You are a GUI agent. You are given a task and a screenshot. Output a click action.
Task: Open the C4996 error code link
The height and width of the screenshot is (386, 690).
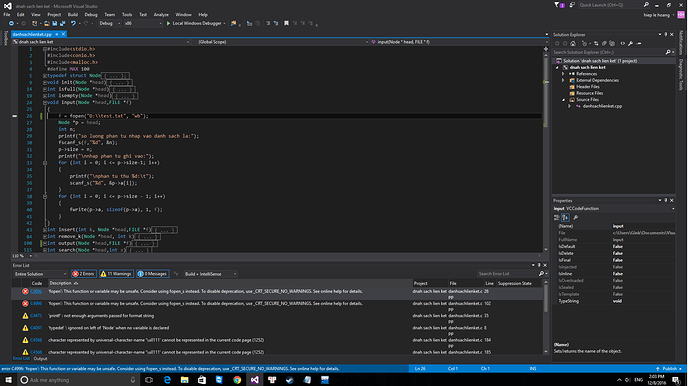(x=36, y=291)
